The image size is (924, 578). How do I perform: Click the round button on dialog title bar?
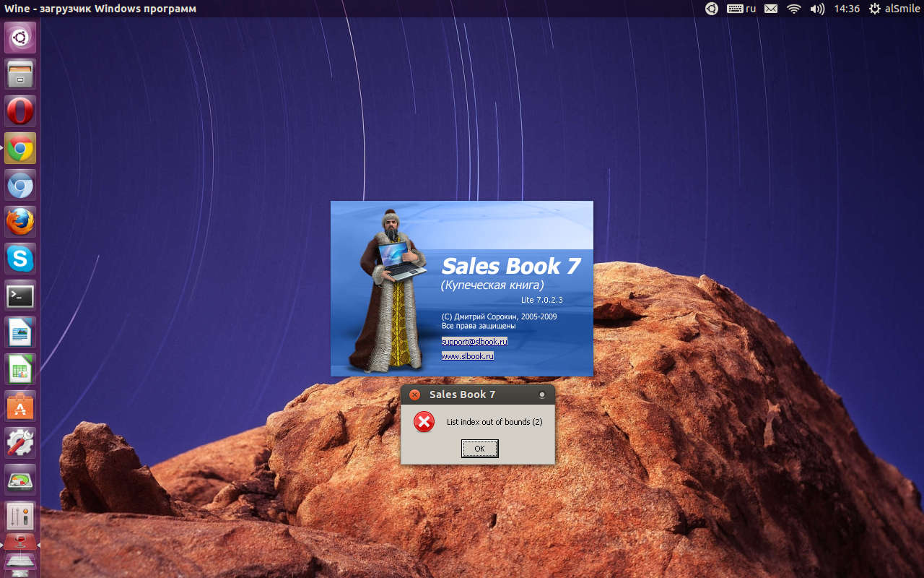coord(542,395)
